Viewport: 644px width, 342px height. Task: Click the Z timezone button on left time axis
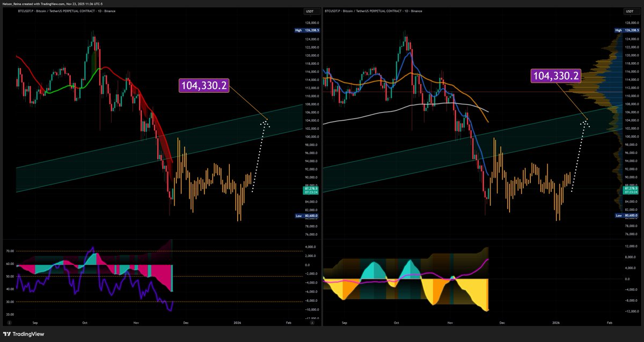point(9,323)
